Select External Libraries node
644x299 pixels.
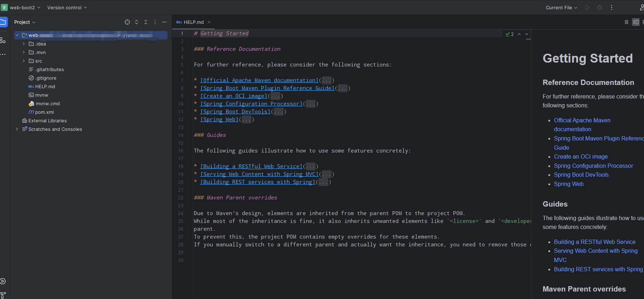click(44, 121)
